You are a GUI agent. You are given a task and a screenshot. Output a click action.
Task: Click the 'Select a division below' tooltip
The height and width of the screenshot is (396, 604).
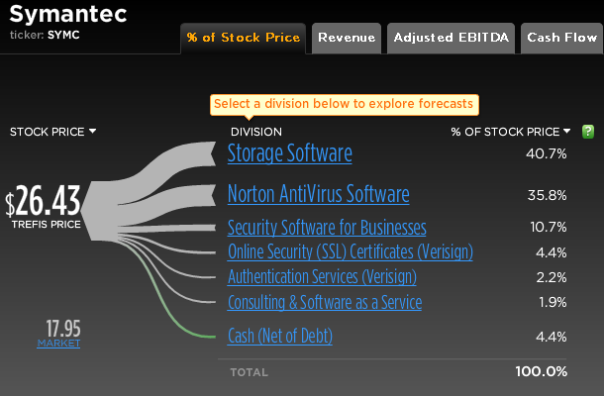click(x=344, y=104)
